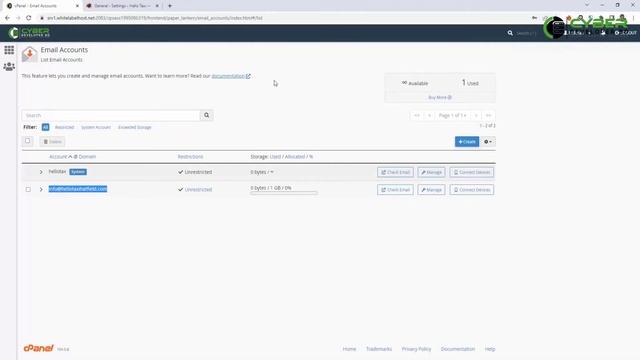Click the 'System' badge next to hellotax
Viewport: 640px width, 360px height.
tap(78, 172)
